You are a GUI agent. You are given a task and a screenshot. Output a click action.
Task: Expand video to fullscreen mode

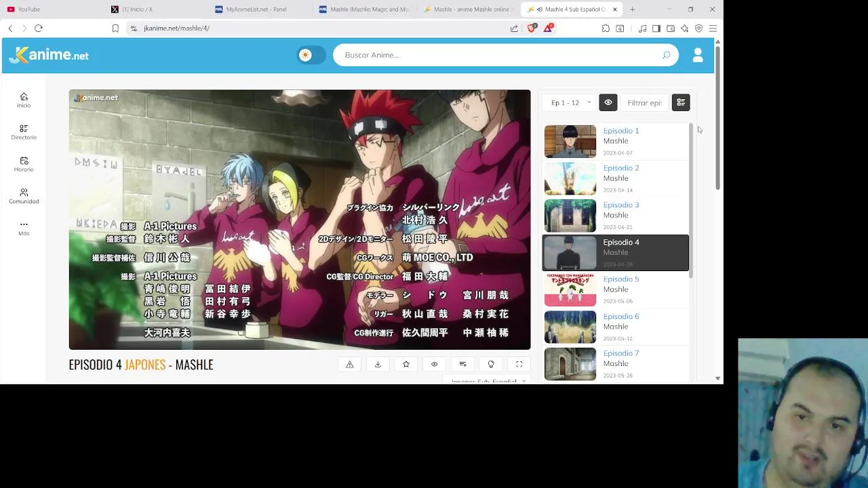tap(519, 365)
